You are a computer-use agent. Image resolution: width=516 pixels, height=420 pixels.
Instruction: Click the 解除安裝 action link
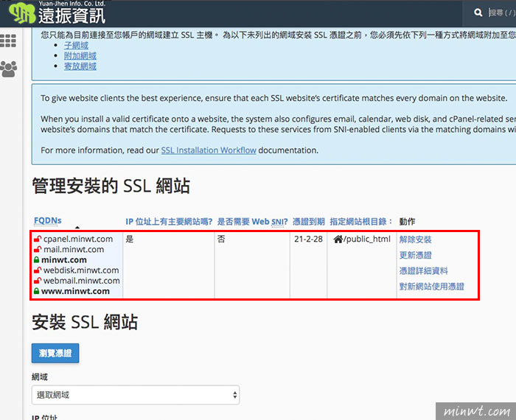point(415,239)
